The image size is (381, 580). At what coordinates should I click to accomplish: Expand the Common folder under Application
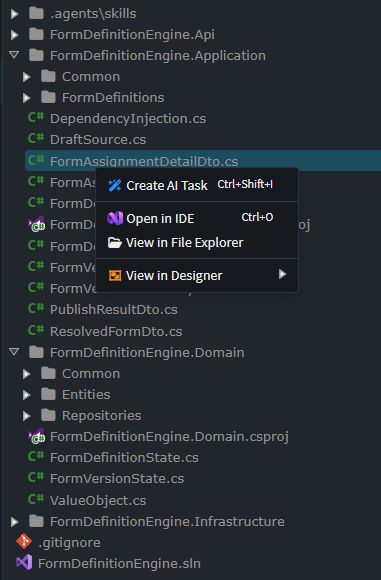point(26,77)
